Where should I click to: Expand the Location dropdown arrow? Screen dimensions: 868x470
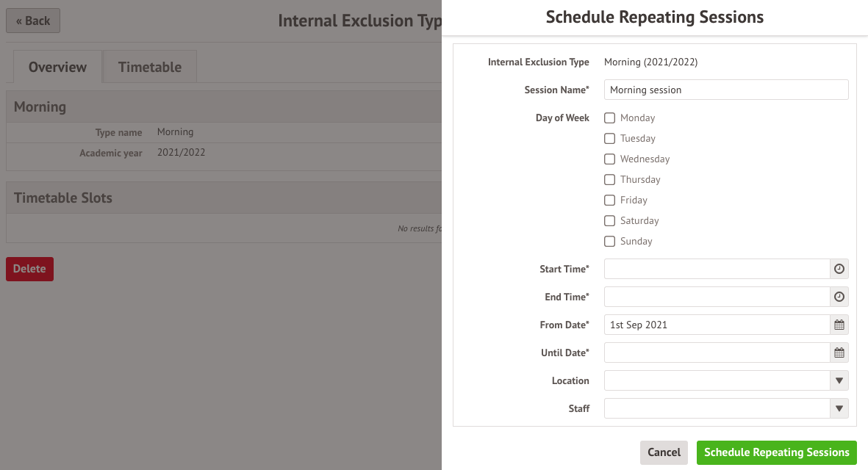coord(839,380)
